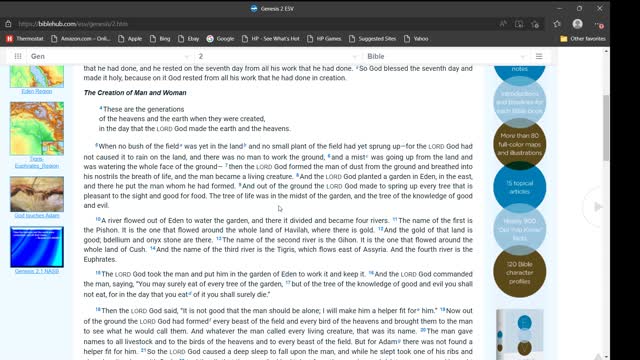The image size is (640, 360).
Task: Open the chapter 2 dropdown
Action: click(x=277, y=56)
